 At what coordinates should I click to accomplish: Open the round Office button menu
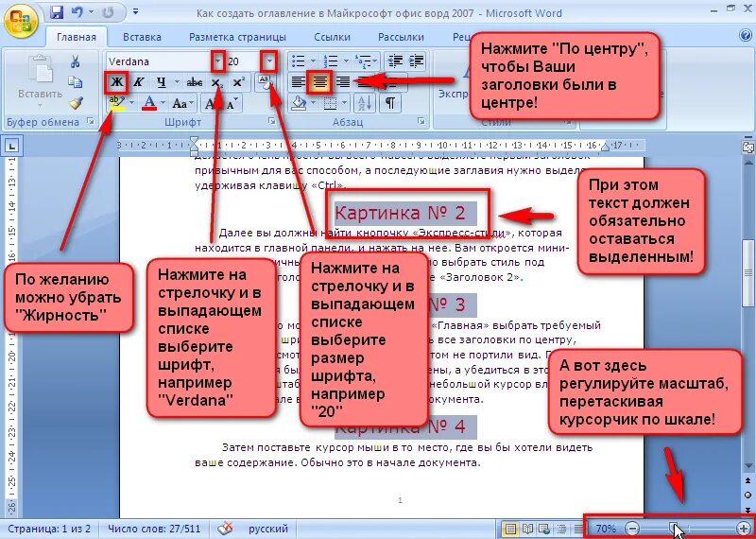click(21, 20)
